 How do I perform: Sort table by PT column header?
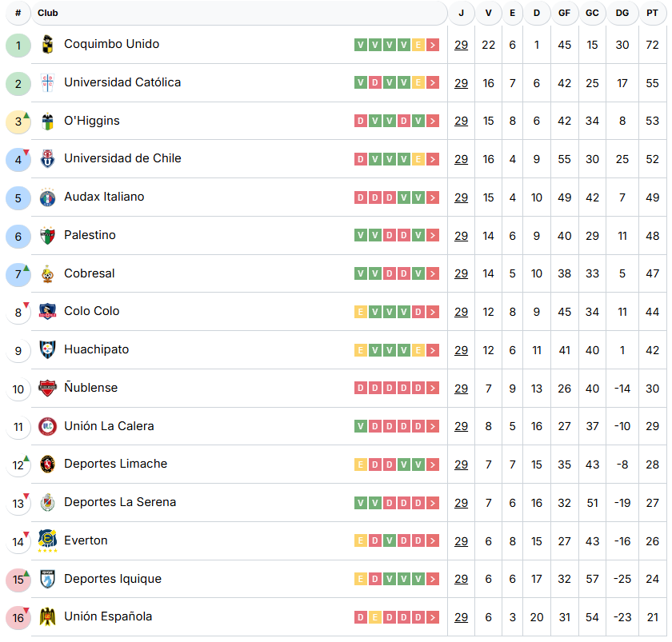[x=653, y=13]
